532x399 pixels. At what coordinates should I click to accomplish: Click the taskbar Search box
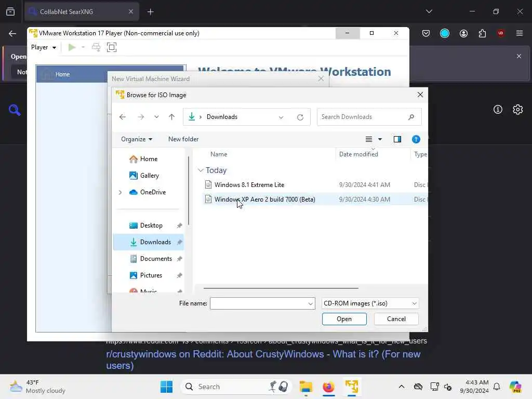[x=236, y=387]
